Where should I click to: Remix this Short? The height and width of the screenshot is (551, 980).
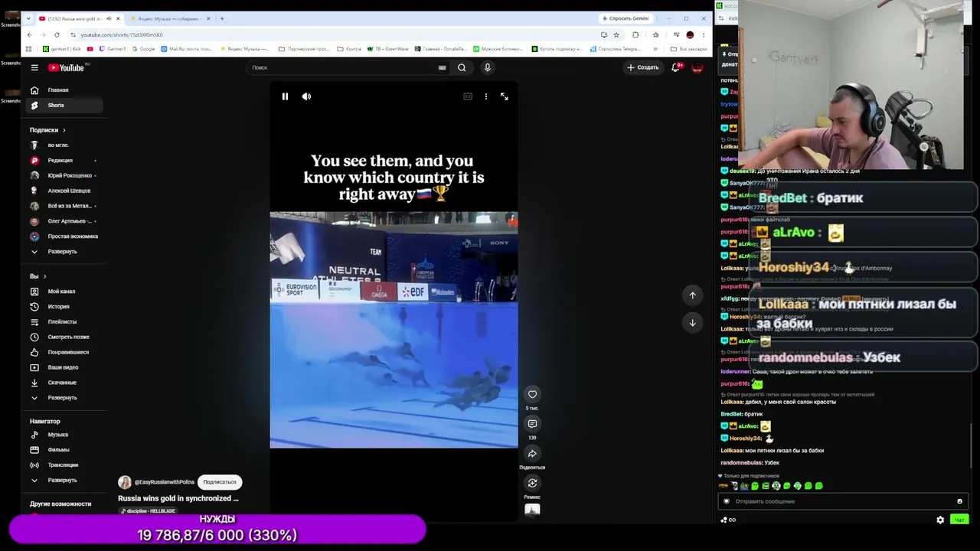(x=532, y=483)
